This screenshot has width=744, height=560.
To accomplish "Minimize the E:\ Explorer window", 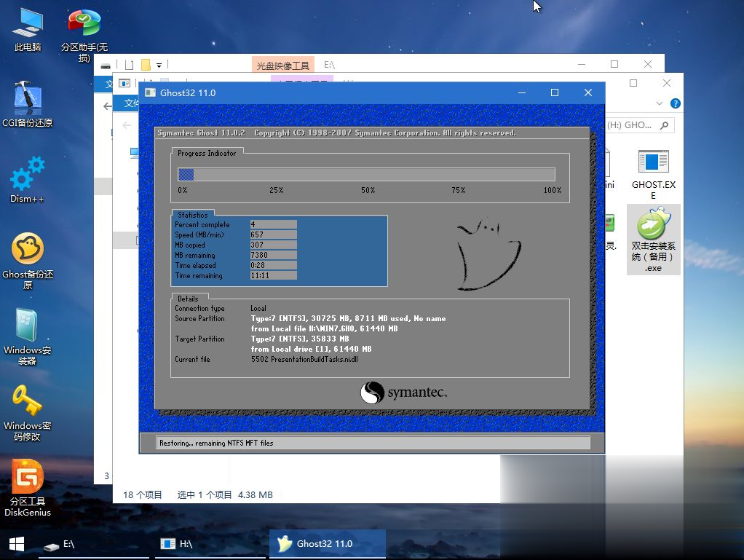I will coord(582,64).
